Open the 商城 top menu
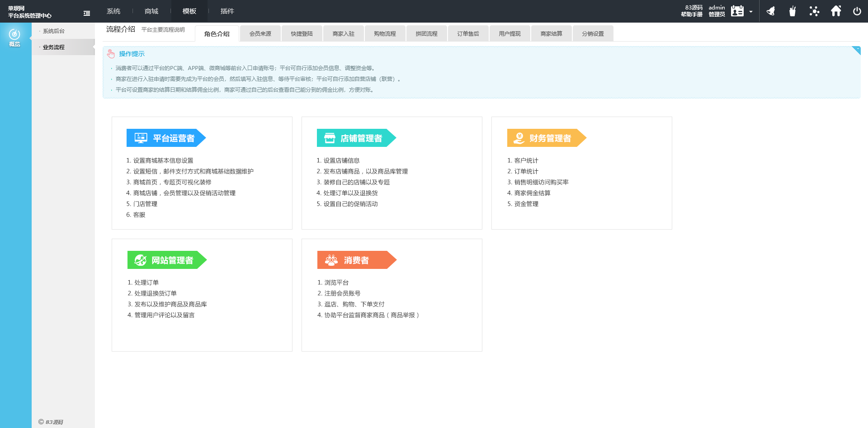This screenshot has height=428, width=868. 151,11
